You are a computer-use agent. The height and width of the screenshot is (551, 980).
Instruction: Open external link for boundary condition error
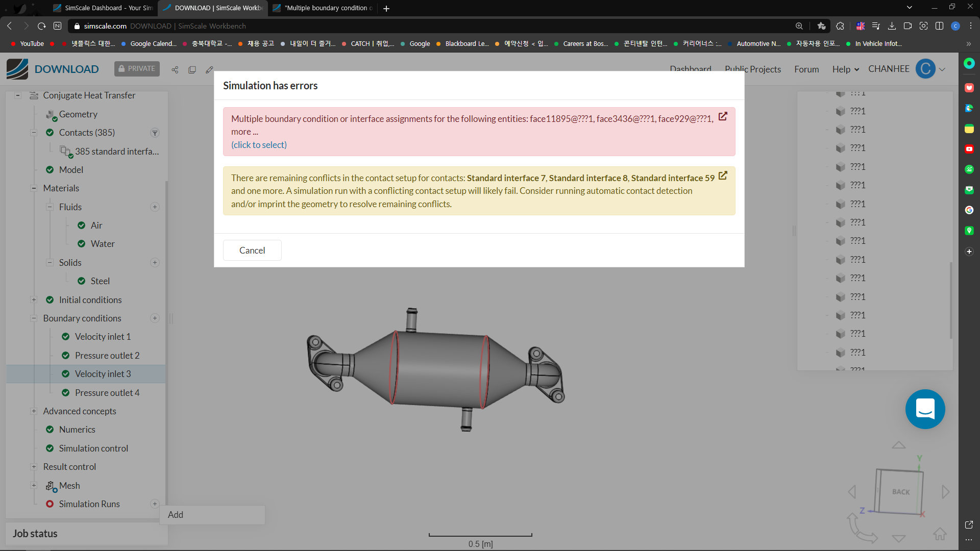pos(723,116)
